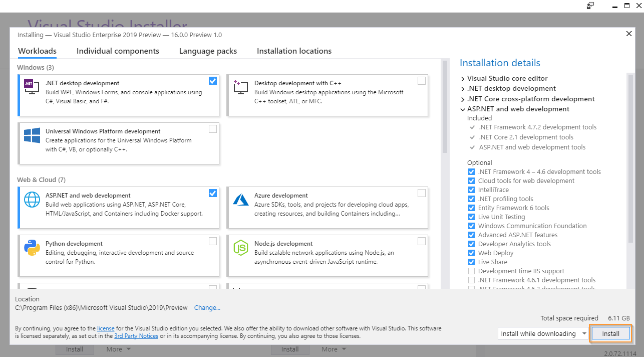The image size is (644, 357).
Task: Open the 3rd Party Notices link
Action: 136,336
